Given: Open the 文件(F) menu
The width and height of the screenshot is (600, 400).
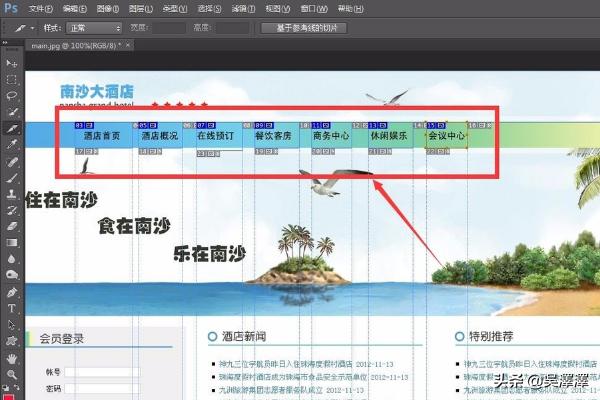Looking at the screenshot, I should pos(41,8).
